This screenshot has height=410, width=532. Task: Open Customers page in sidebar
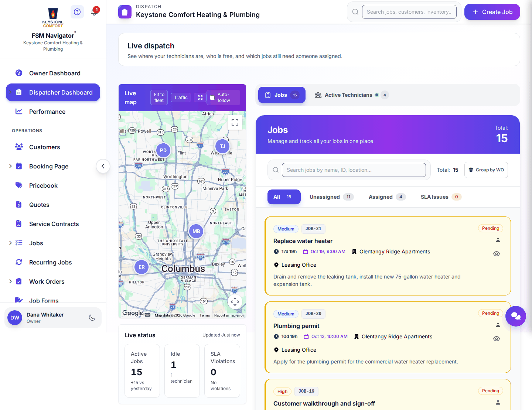53,147
